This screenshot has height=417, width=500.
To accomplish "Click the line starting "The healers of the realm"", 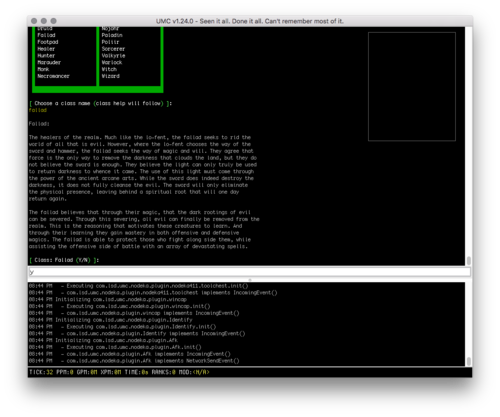I will click(x=140, y=137).
